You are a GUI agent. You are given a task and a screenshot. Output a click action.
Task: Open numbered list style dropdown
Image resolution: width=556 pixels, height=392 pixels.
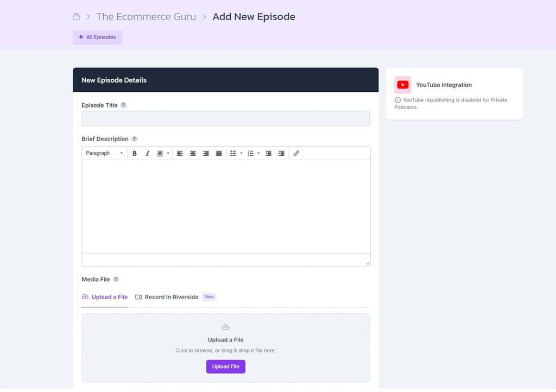point(258,153)
